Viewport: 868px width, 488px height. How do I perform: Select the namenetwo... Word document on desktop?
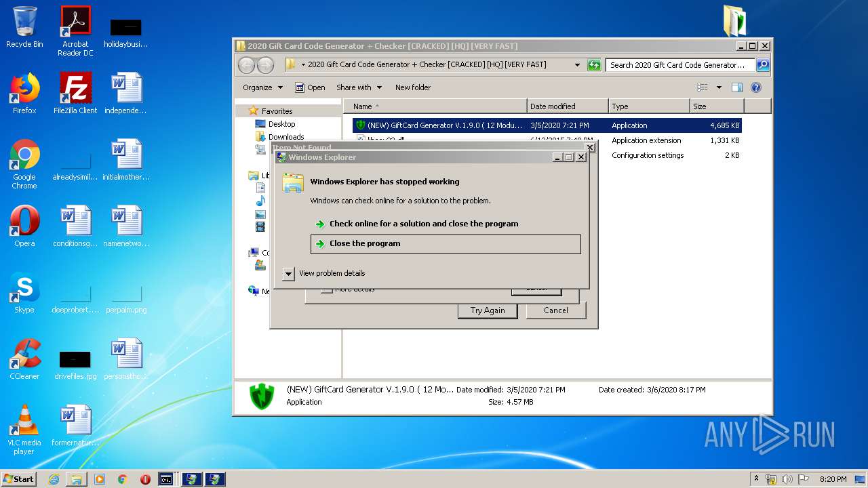click(x=126, y=226)
